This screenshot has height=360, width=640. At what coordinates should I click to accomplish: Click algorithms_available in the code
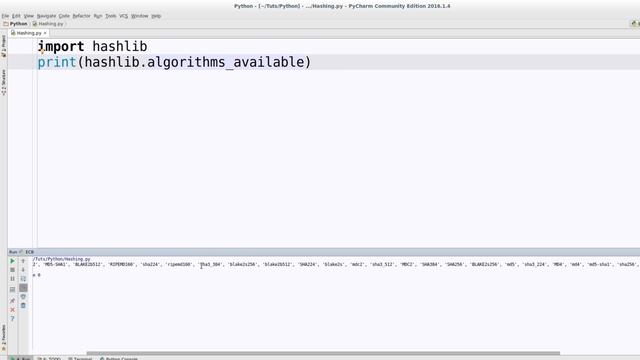tap(226, 62)
